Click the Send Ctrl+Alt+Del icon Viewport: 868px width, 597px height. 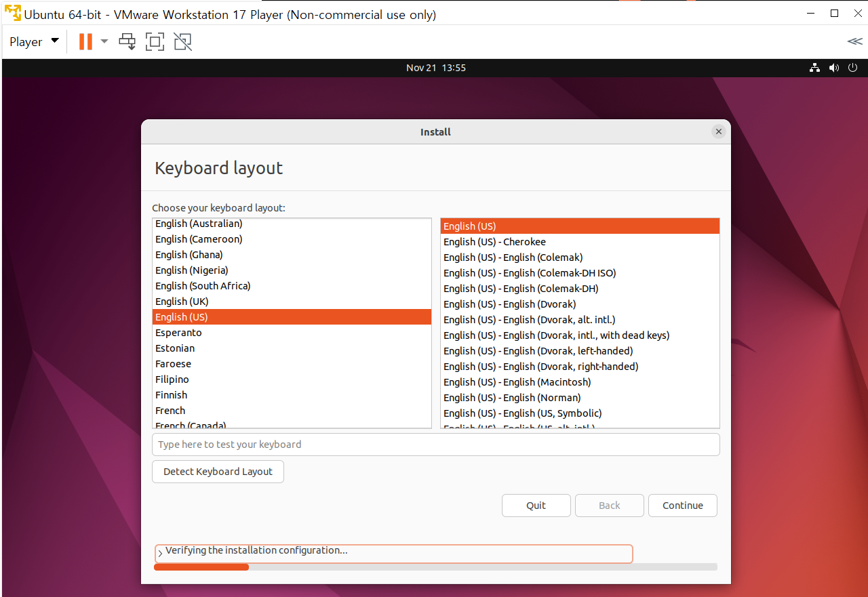point(127,41)
